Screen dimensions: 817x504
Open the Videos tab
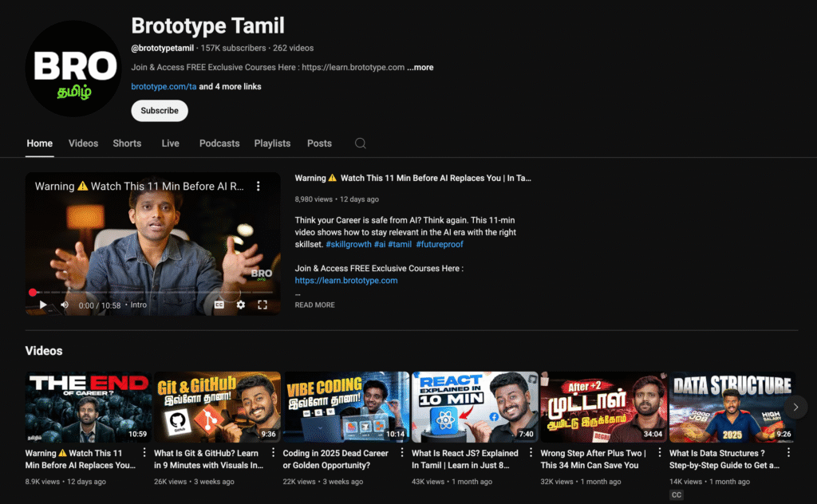pyautogui.click(x=83, y=144)
